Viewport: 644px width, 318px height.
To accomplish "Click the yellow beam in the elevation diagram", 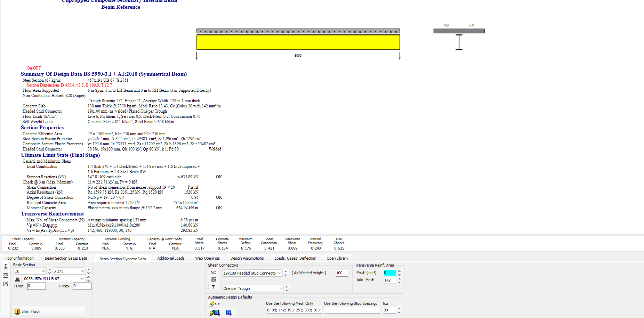I will (298, 42).
